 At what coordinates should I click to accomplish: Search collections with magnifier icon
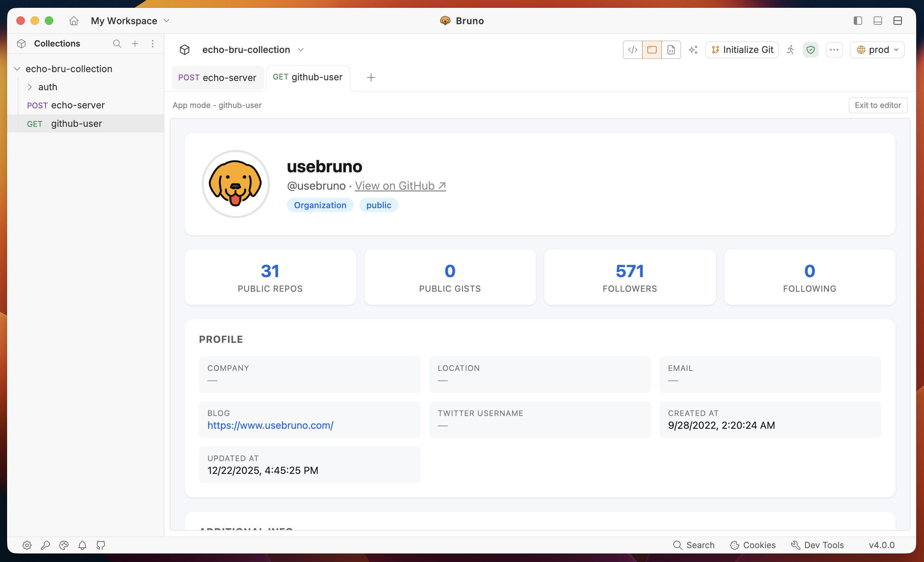pos(117,44)
